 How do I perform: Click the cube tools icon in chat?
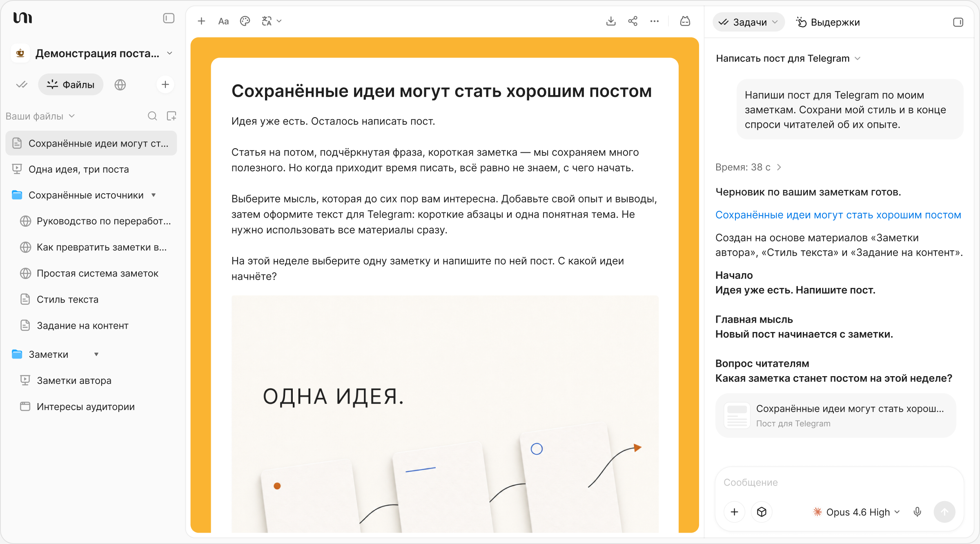[762, 512]
